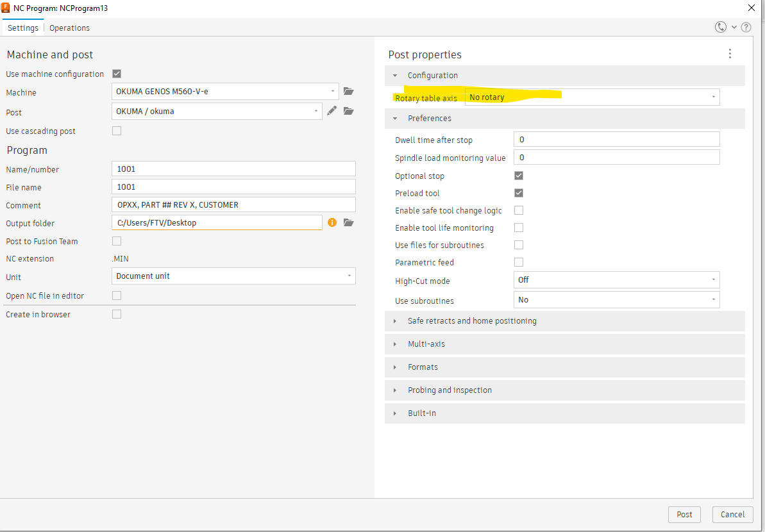765x532 pixels.
Task: Expand the Multi-axis section
Action: [x=564, y=344]
